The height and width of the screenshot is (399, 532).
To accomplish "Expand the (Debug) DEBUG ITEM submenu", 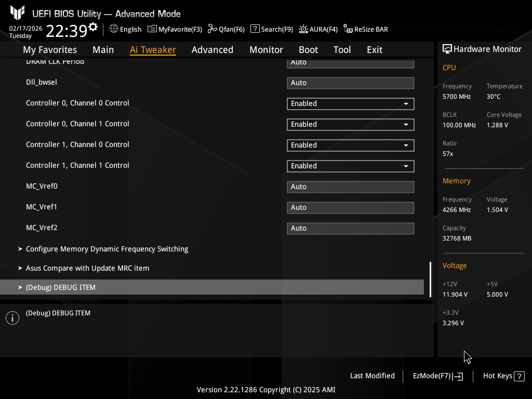I will [212, 287].
